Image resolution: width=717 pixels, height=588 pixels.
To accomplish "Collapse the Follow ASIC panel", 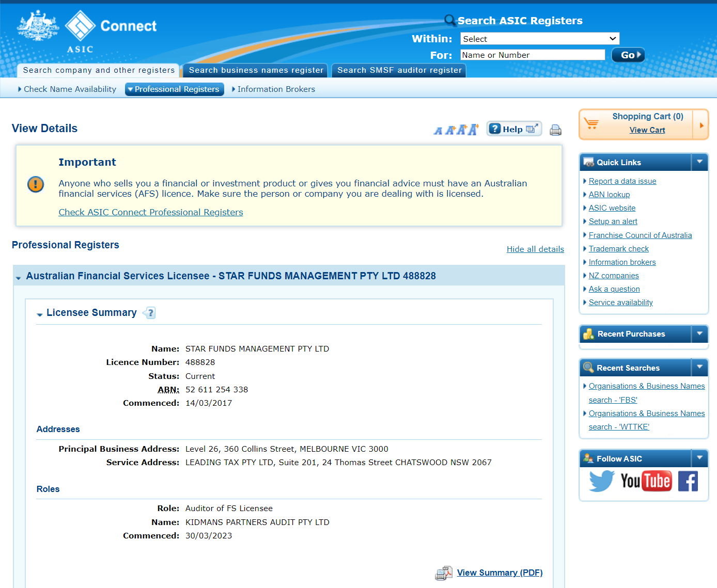I will [x=699, y=458].
